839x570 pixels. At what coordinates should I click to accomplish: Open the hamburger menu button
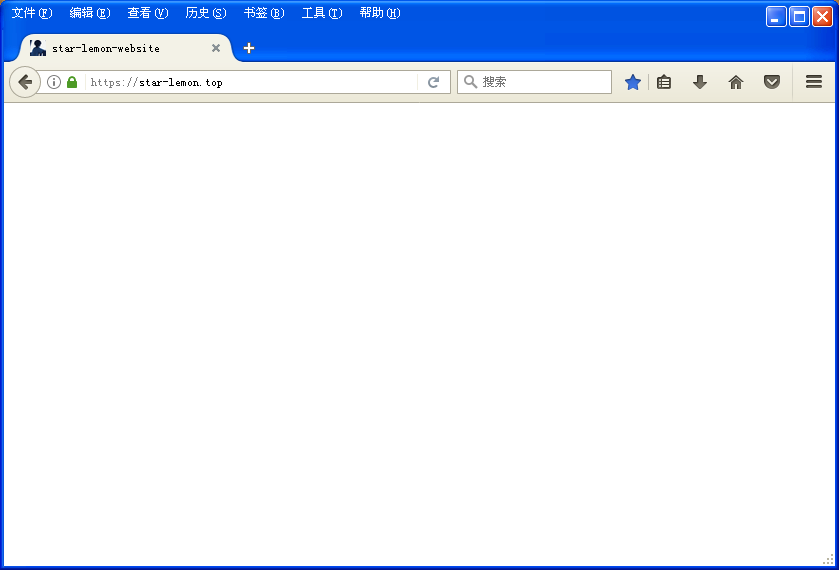click(814, 82)
